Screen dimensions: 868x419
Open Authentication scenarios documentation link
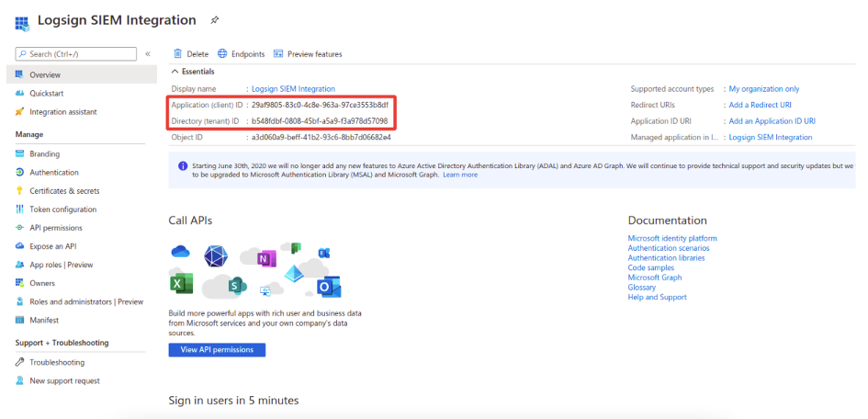668,248
